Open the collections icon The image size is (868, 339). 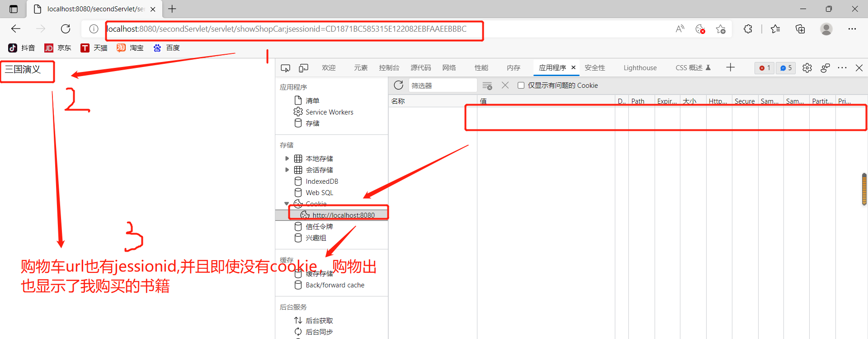click(800, 29)
